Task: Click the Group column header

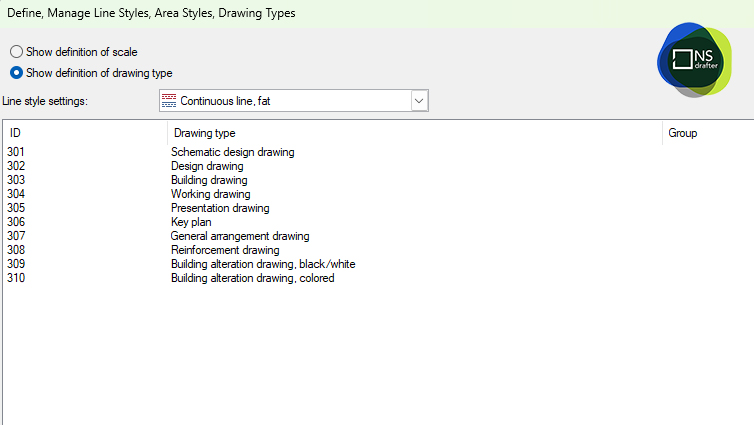Action: click(706, 133)
